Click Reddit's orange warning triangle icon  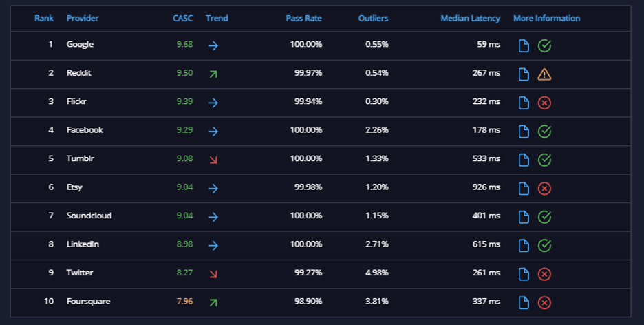click(544, 74)
